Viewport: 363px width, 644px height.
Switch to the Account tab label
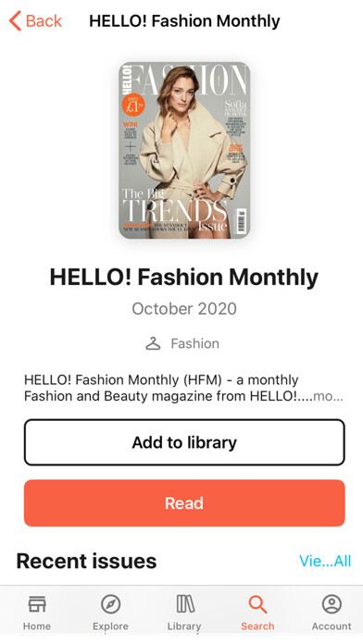(x=332, y=626)
